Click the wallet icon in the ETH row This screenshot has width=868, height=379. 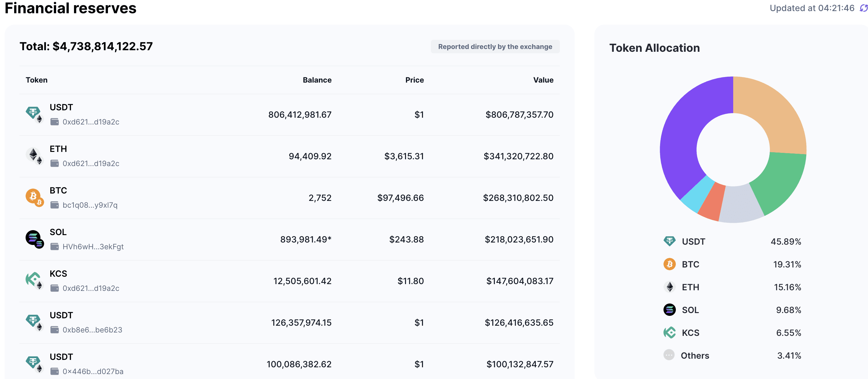[x=54, y=163]
